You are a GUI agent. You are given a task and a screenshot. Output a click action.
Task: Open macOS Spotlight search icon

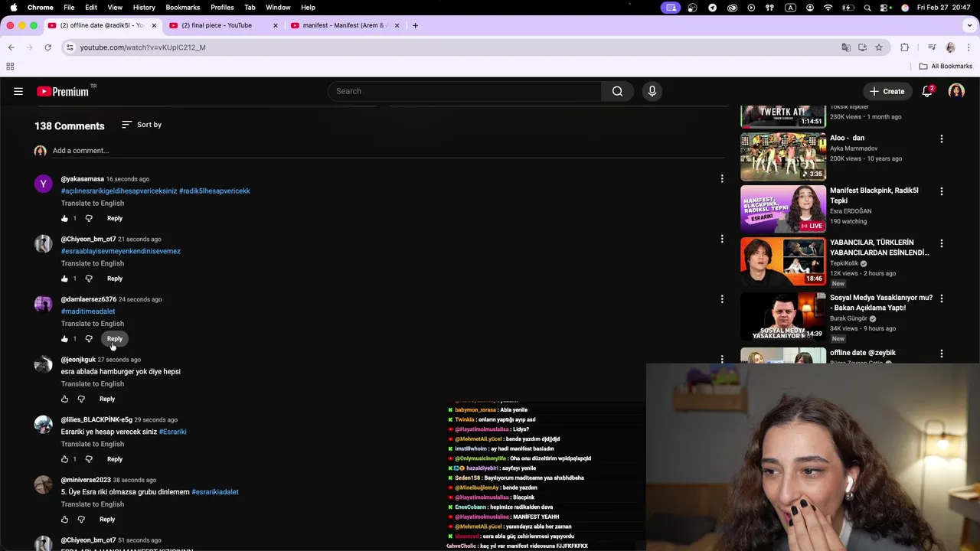(867, 8)
